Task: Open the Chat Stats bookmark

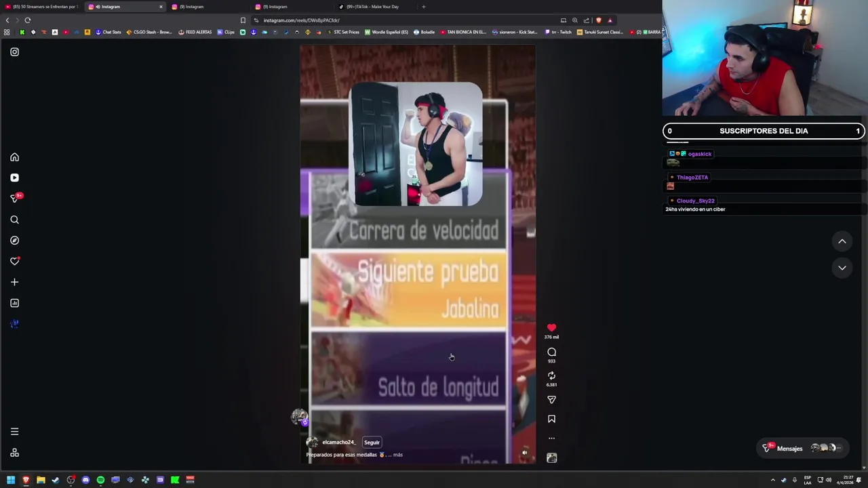Action: 108,32
